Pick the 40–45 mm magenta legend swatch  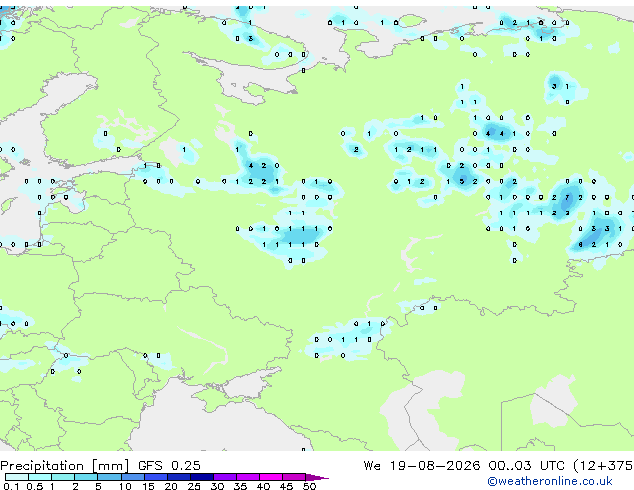click(271, 477)
